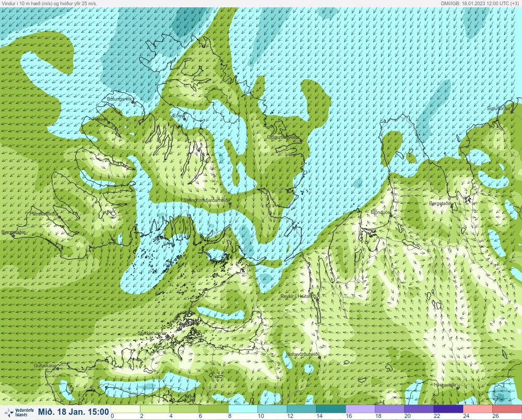Click the forecast time 'Mið. 18 Jan. 15:00'
This screenshot has height=420, width=522.
[x=73, y=412]
